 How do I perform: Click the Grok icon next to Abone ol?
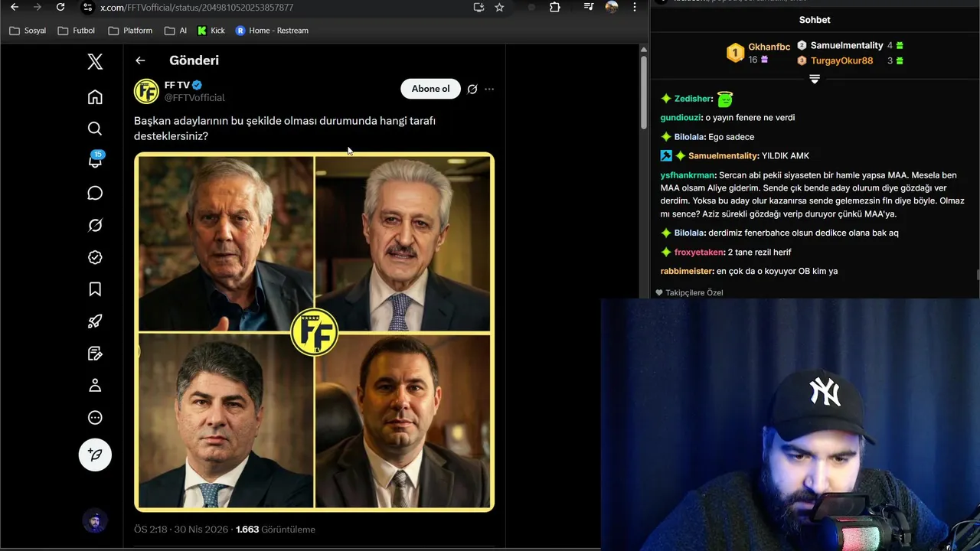[472, 89]
